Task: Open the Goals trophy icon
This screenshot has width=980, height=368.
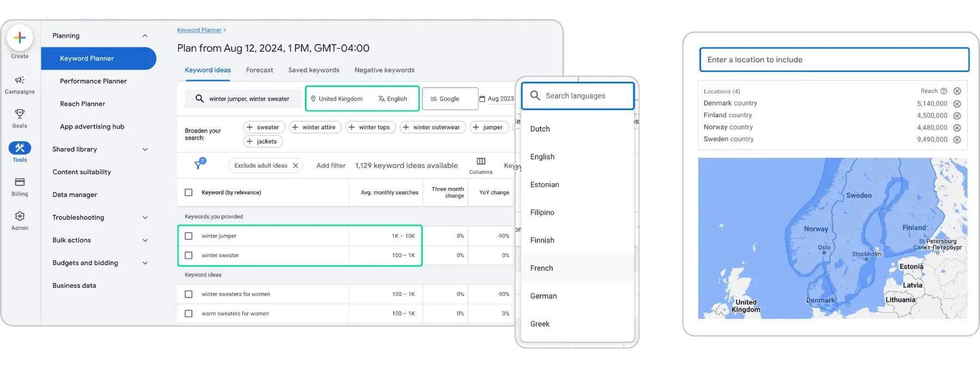Action: click(20, 113)
